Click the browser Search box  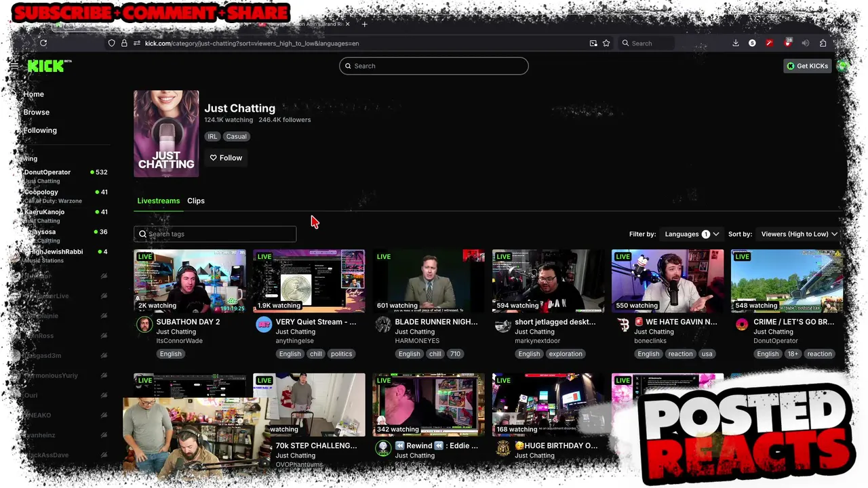click(x=648, y=43)
